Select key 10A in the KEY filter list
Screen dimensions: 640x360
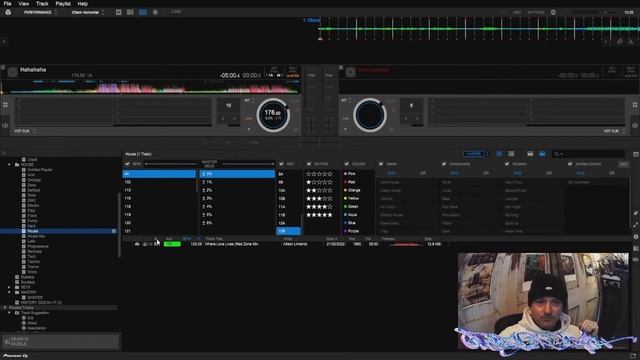pos(282,190)
